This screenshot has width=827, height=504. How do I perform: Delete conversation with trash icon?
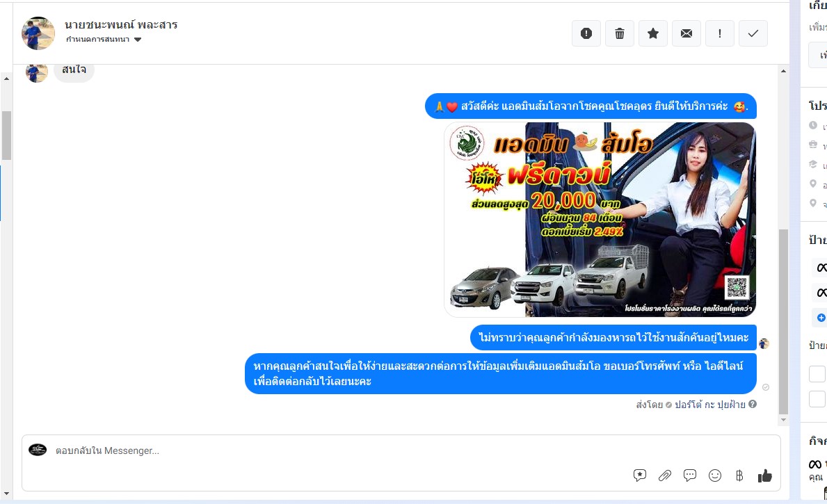(x=620, y=33)
